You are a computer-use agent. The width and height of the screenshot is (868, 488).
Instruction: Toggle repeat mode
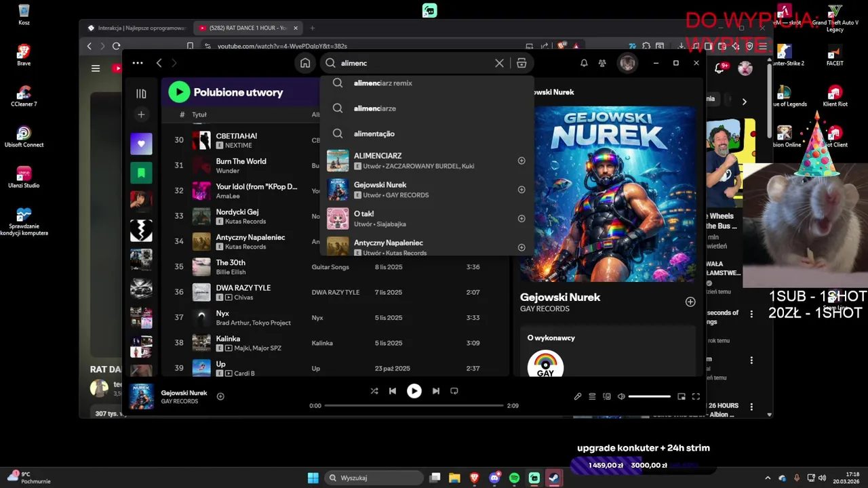coord(454,391)
